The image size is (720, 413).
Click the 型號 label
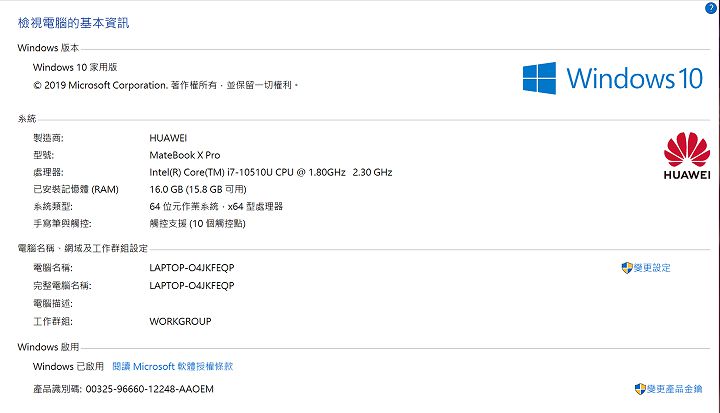[x=44, y=155]
